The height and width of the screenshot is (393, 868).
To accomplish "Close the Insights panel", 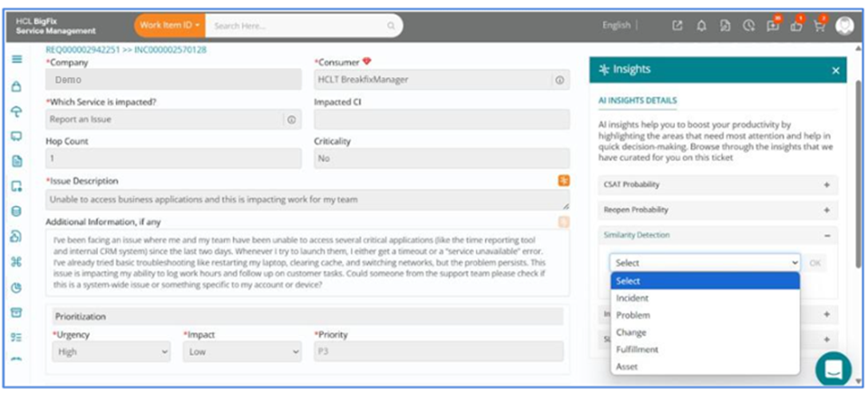I will pyautogui.click(x=835, y=70).
